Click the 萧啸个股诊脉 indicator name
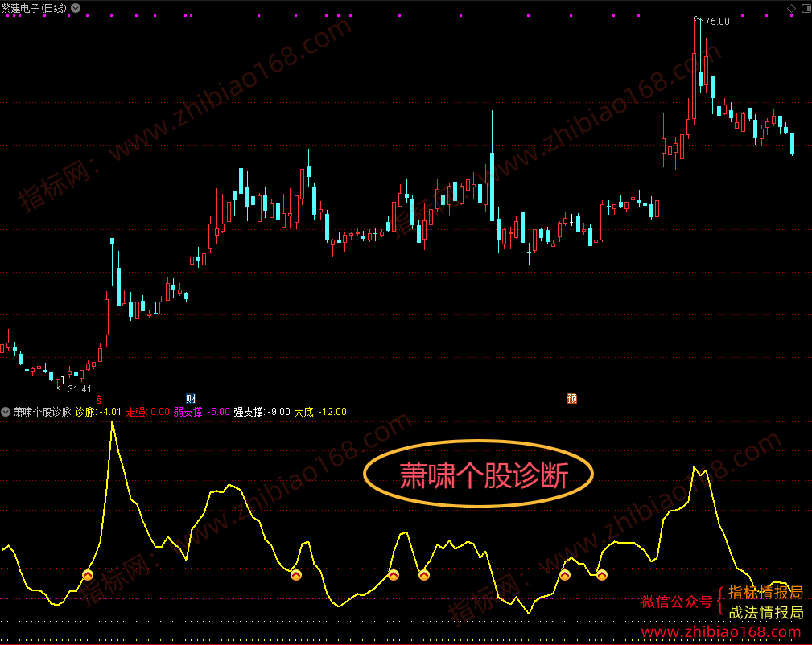The width and height of the screenshot is (812, 645). [42, 412]
